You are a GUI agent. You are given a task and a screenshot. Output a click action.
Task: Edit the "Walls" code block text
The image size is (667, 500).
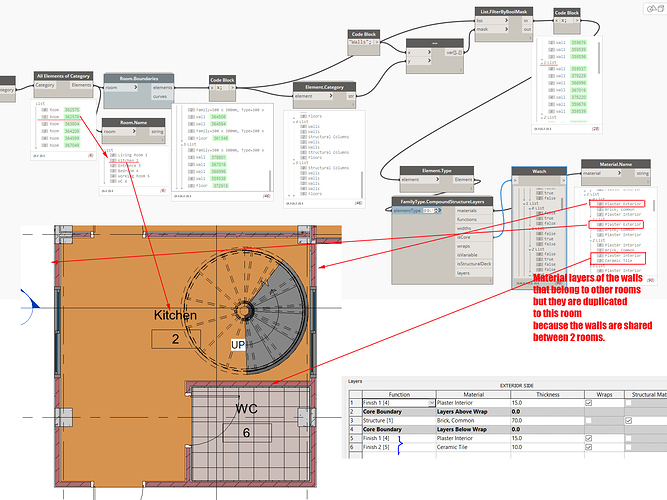tap(361, 42)
